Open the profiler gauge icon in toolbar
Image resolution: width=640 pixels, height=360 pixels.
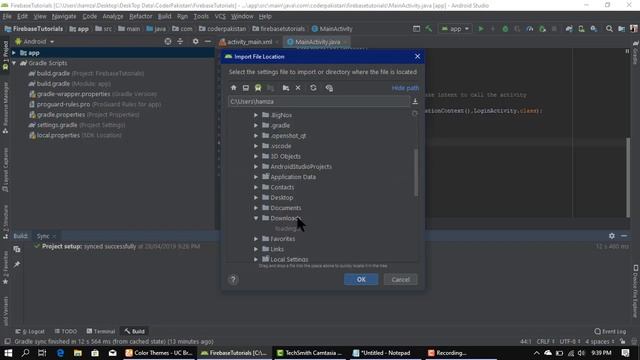pos(530,29)
